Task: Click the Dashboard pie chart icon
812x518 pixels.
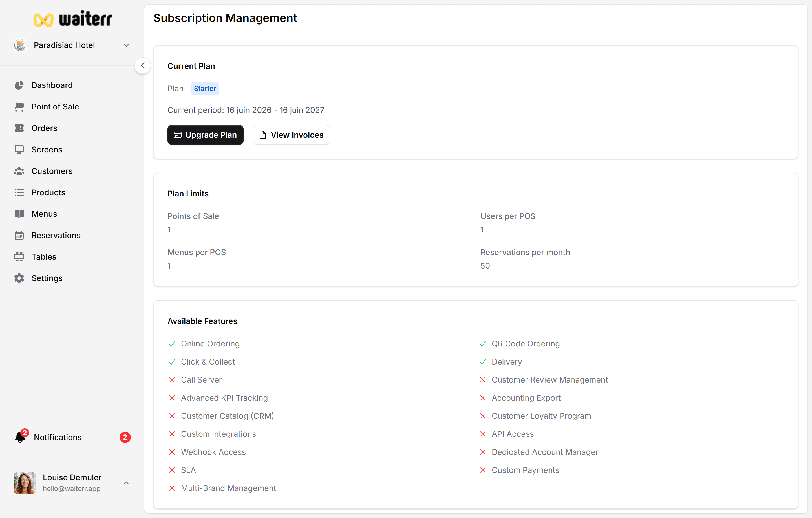Action: (x=19, y=85)
